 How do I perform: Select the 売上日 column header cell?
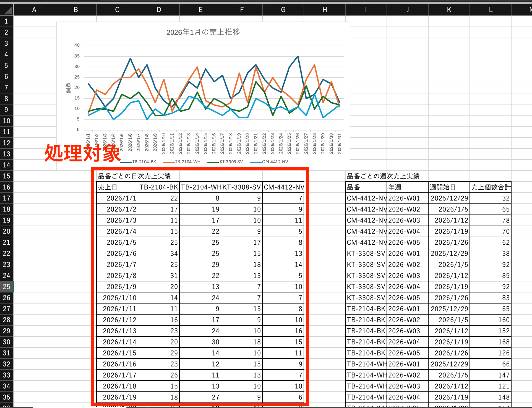tap(117, 187)
